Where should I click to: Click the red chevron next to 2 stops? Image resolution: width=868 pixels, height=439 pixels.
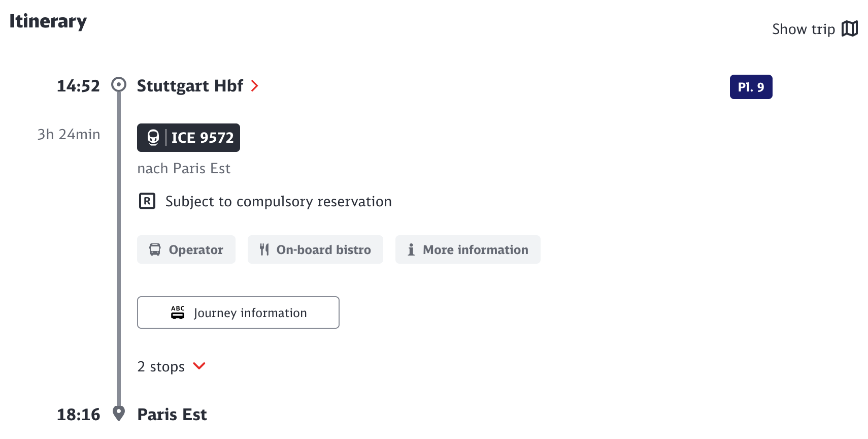pyautogui.click(x=199, y=366)
